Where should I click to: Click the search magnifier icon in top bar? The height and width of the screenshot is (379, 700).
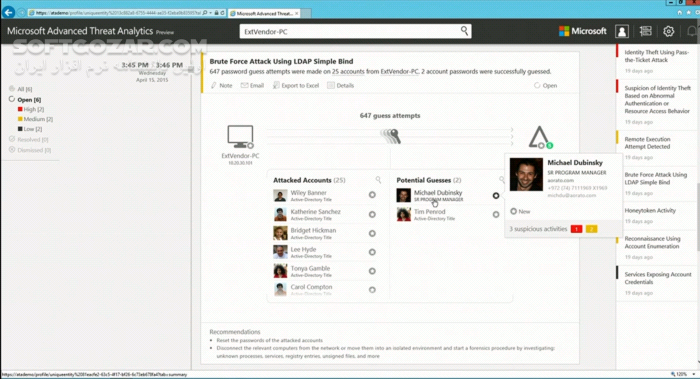(x=464, y=31)
